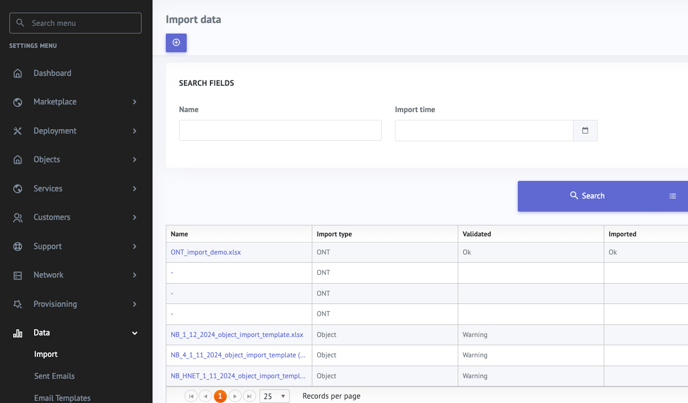Open the ONT_import_demo.xlsx link

point(205,252)
